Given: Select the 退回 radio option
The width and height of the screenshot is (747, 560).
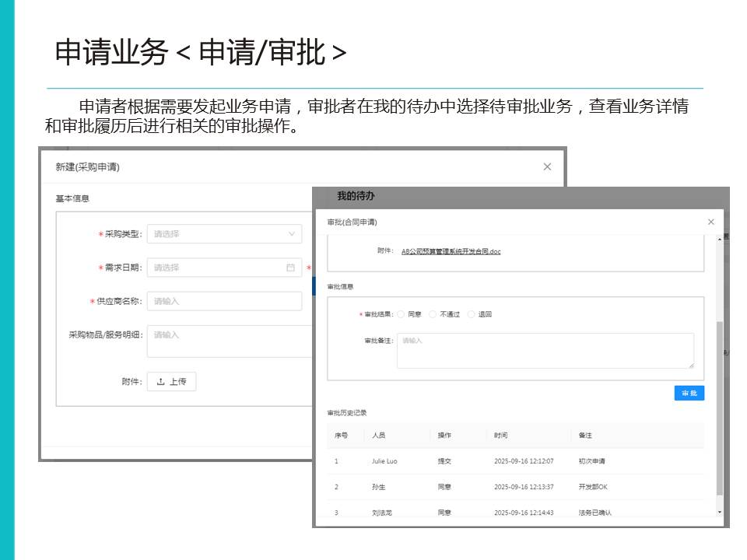Looking at the screenshot, I should pyautogui.click(x=471, y=314).
